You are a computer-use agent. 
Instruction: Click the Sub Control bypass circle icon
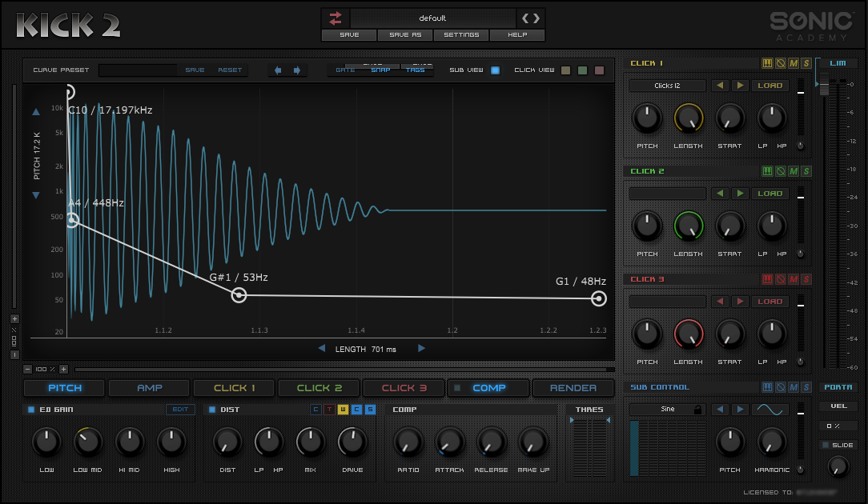pos(781,387)
